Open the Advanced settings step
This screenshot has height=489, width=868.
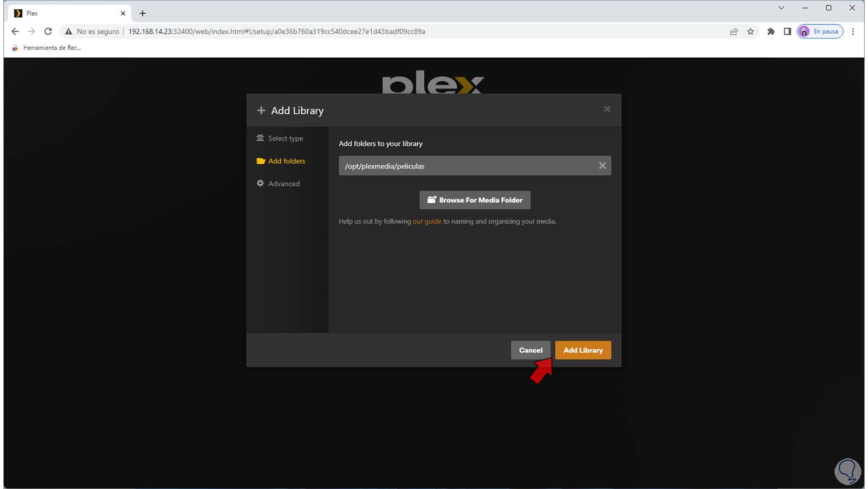[x=278, y=184]
